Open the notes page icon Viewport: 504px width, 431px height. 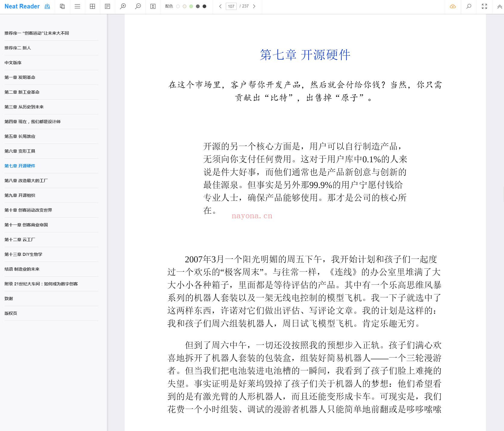(107, 6)
